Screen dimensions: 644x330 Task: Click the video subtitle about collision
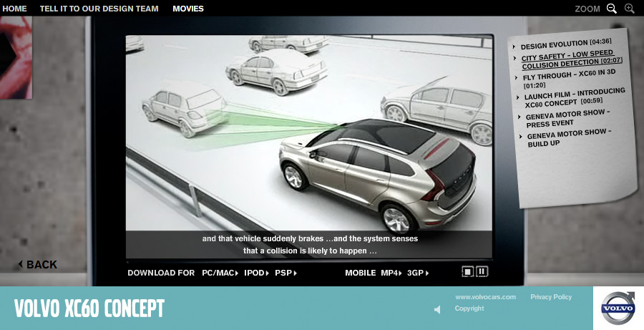click(310, 245)
